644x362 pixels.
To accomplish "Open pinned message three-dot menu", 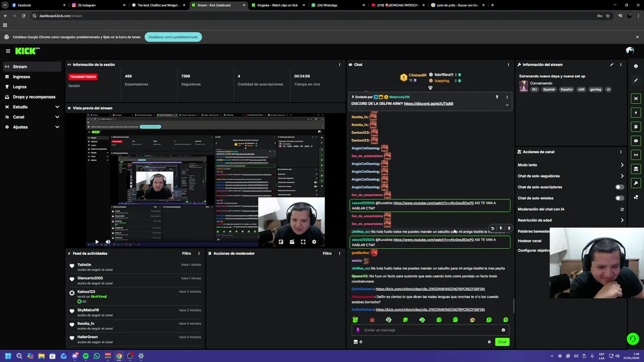I will click(507, 97).
